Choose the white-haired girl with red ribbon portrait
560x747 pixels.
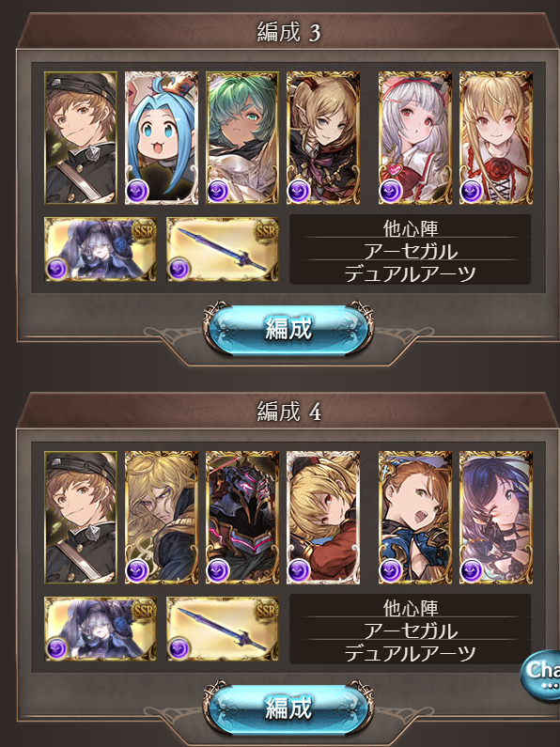coord(415,138)
